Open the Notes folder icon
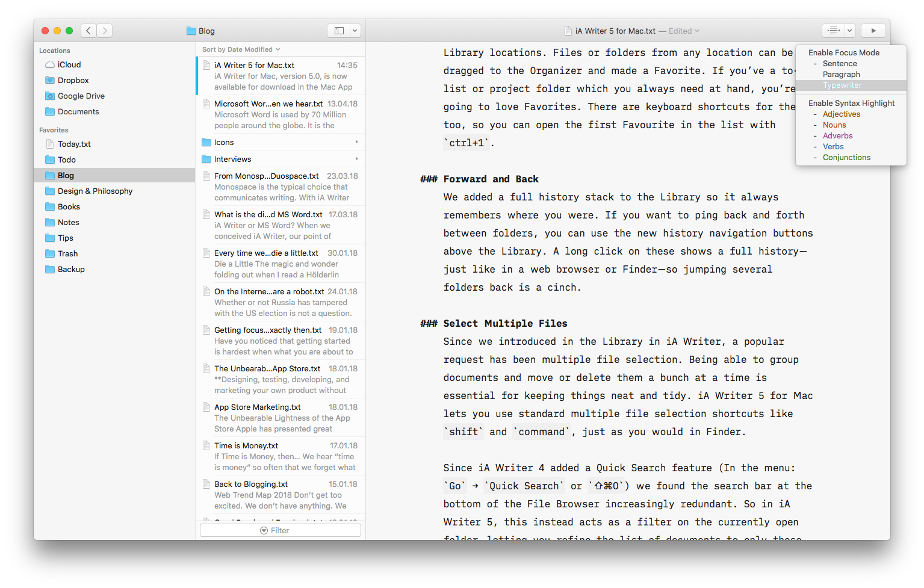Image resolution: width=924 pixels, height=588 pixels. tap(50, 222)
